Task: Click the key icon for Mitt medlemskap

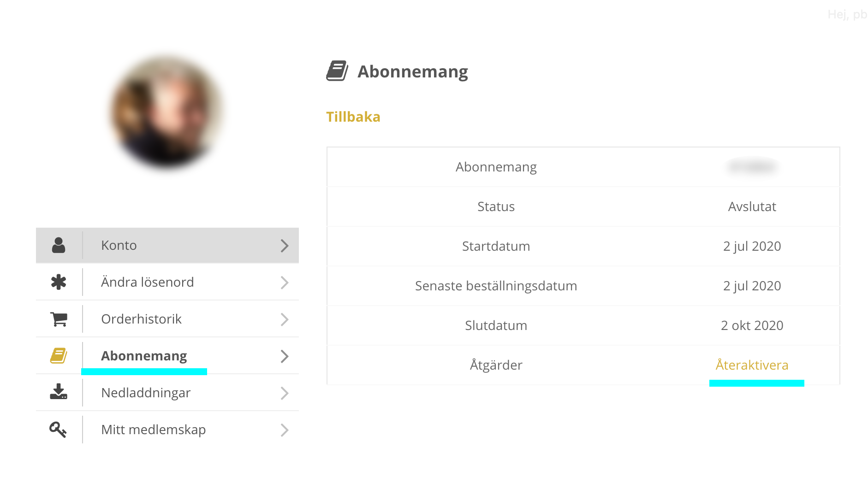Action: point(58,430)
